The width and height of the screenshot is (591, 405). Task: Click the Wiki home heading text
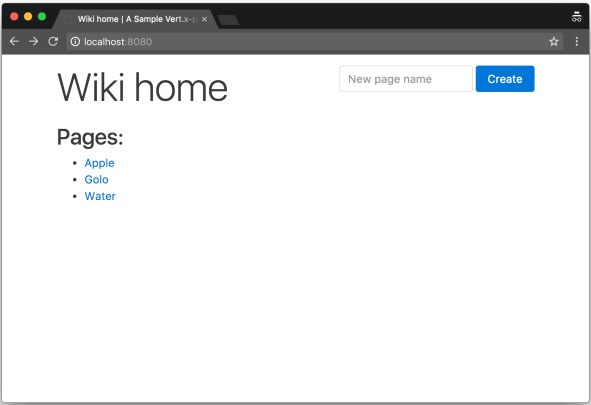pos(142,87)
